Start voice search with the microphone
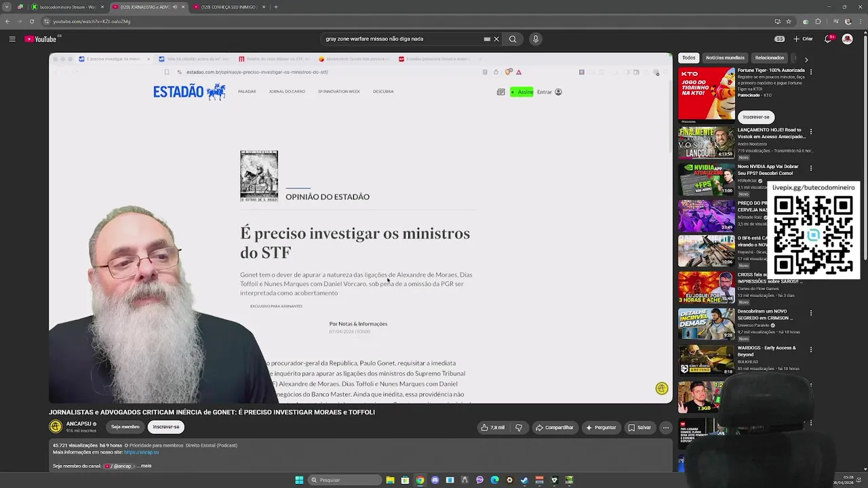The image size is (868, 488). (x=536, y=39)
